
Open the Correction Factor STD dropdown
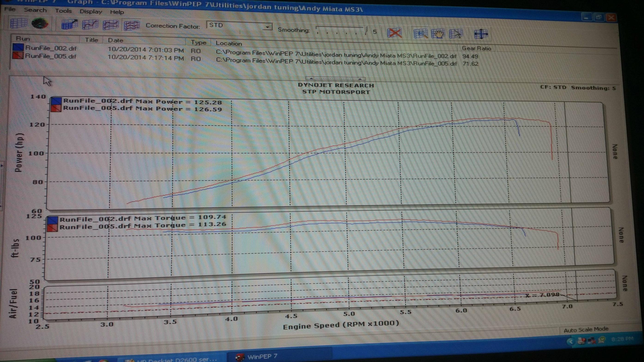[x=267, y=27]
